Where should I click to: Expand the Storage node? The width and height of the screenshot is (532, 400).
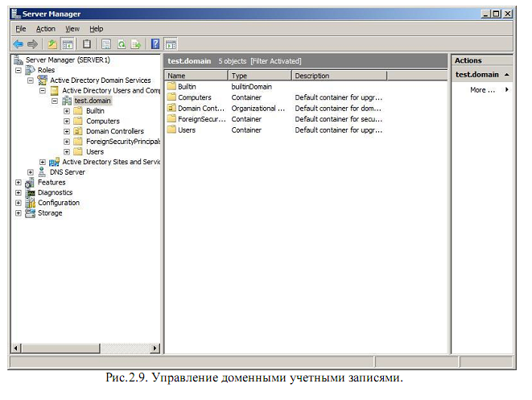pyautogui.click(x=19, y=213)
